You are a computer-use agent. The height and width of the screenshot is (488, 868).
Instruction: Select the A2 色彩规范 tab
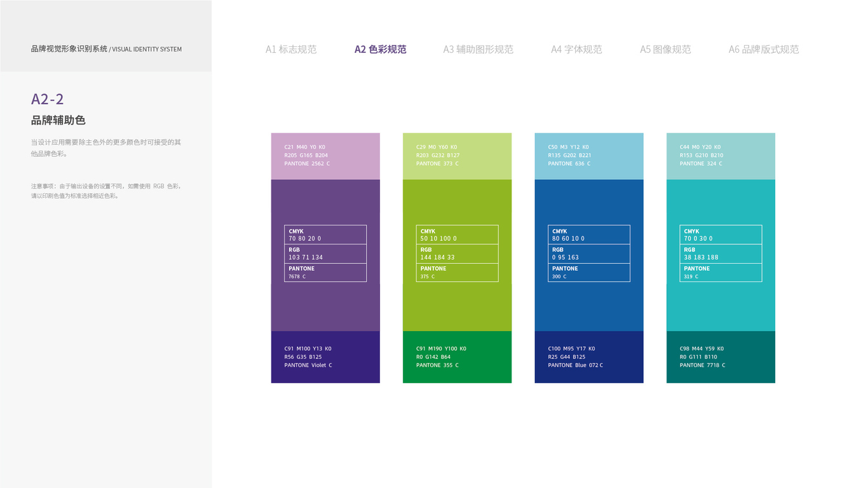(380, 49)
